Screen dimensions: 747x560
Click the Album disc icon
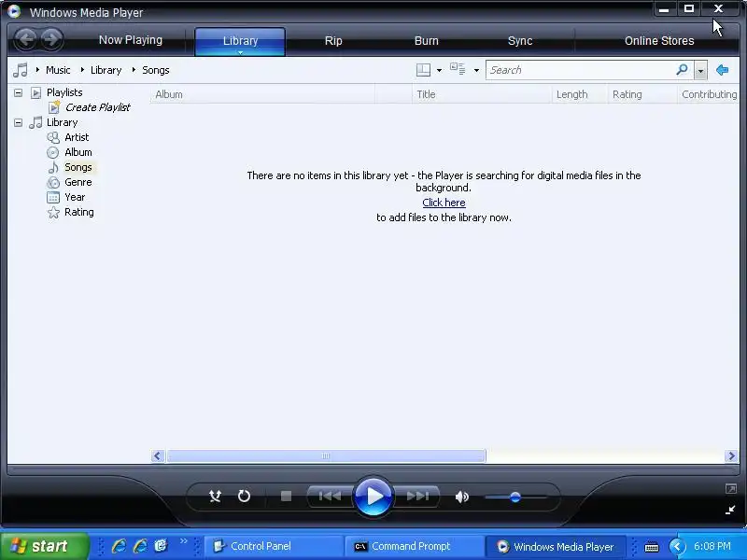(x=53, y=152)
